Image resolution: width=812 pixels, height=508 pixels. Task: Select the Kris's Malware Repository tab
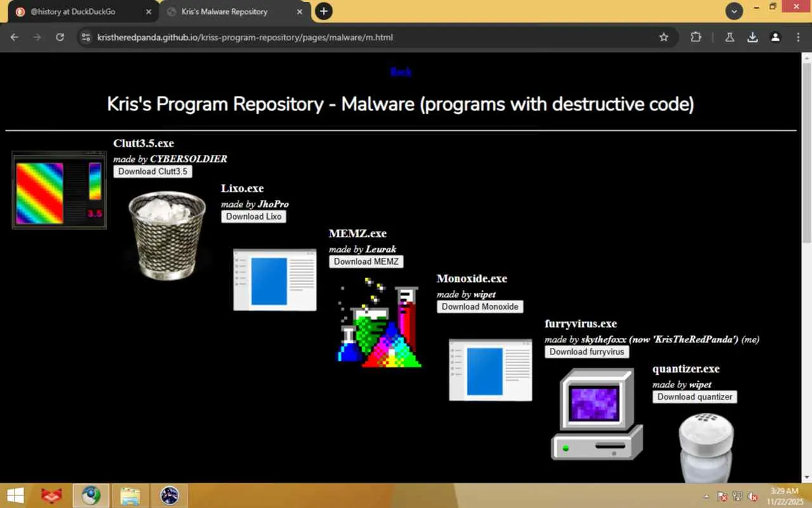(233, 11)
